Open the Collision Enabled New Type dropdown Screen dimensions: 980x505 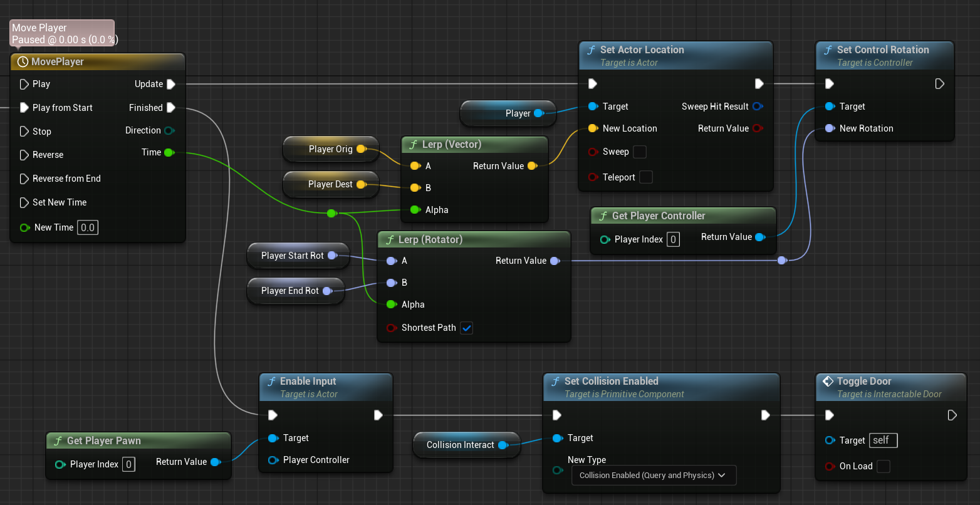coord(654,475)
